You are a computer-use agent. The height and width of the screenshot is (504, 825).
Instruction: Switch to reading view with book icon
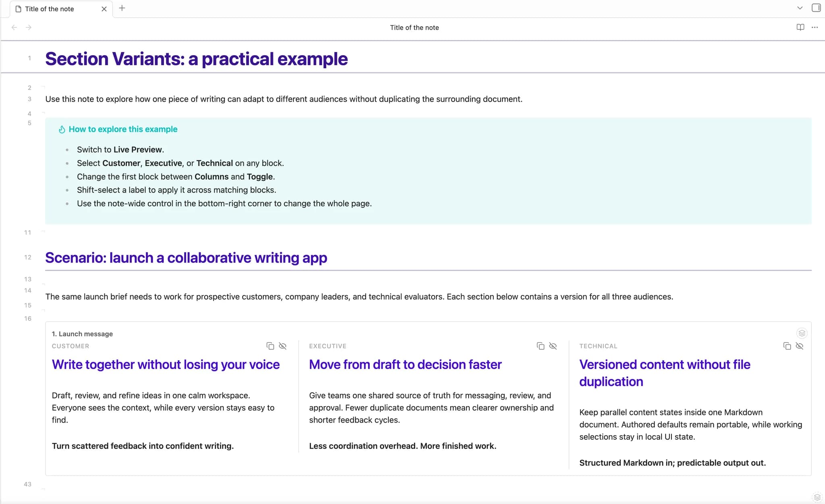coord(800,27)
